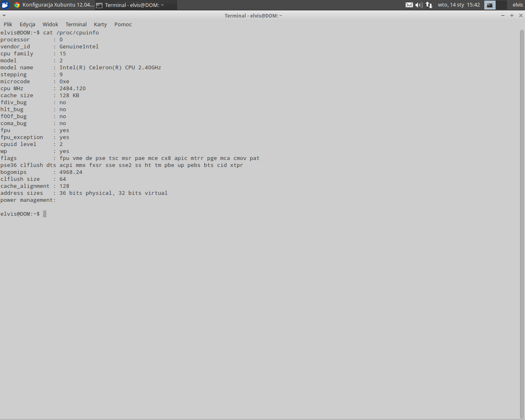
Task: Click the cpu MHz value 2484.120
Action: pyautogui.click(x=73, y=89)
